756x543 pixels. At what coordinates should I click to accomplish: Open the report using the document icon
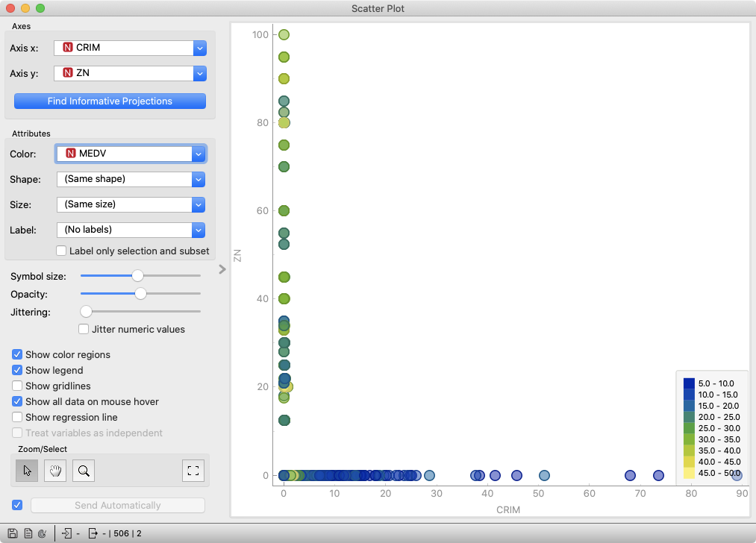27,533
